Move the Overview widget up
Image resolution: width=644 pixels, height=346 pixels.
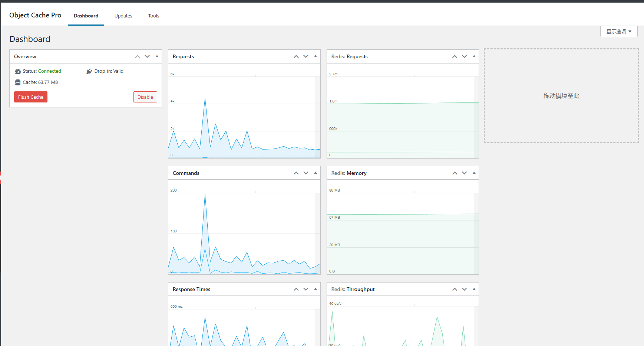138,56
